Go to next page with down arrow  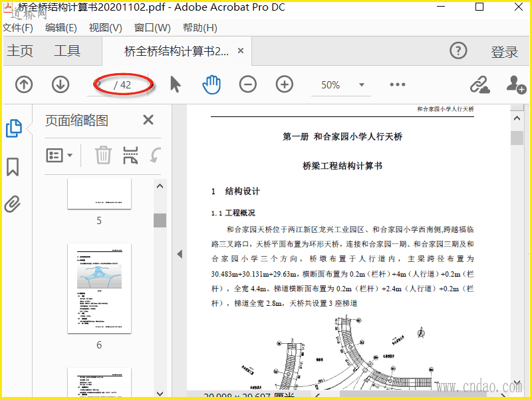(x=61, y=84)
